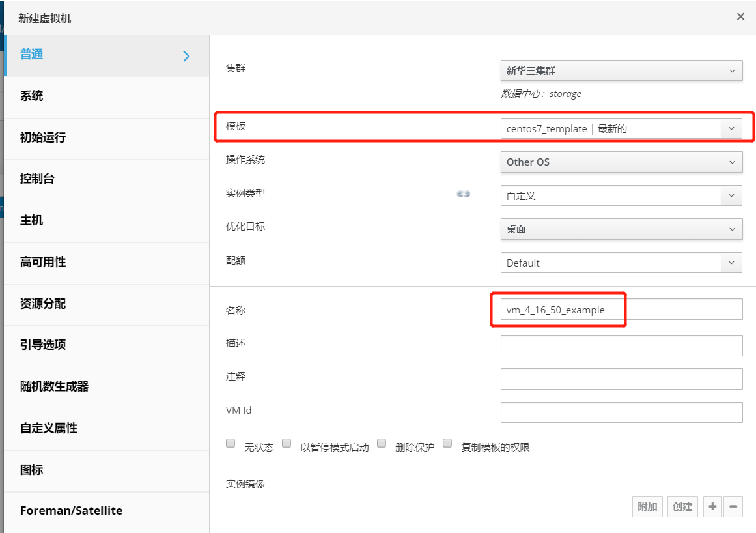
Task: Expand the 配额 dropdown showing Default
Action: 621,263
